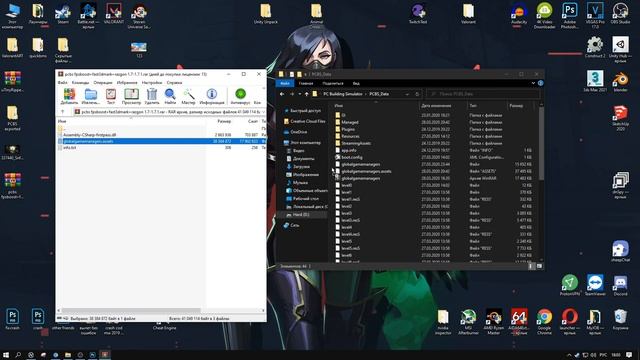Expand the Explorer ribbon with the chevron
The width and height of the screenshot is (640, 360).
pyautogui.click(x=533, y=83)
